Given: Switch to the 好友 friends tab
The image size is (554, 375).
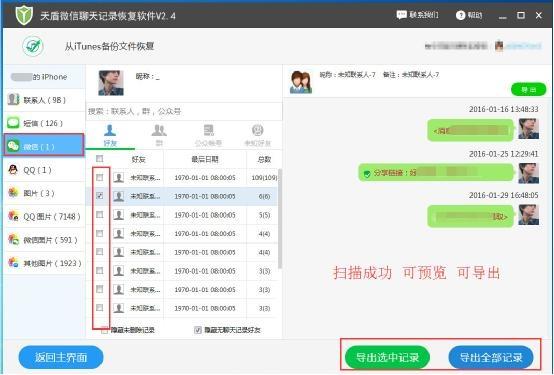Looking at the screenshot, I should point(110,135).
